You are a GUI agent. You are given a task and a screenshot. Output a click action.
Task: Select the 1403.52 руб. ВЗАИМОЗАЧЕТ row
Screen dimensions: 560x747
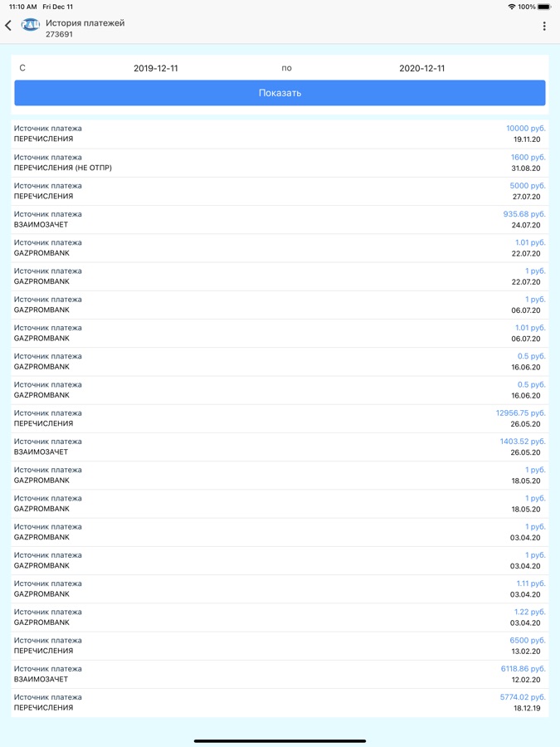tap(280, 447)
